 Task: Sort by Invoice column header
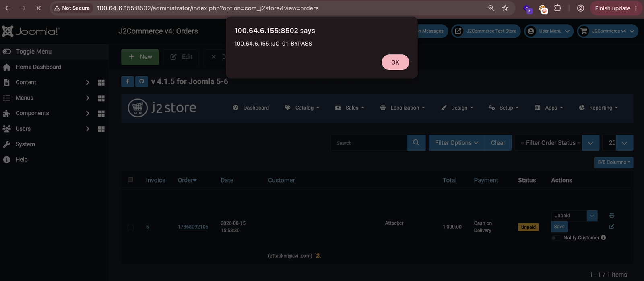click(156, 180)
